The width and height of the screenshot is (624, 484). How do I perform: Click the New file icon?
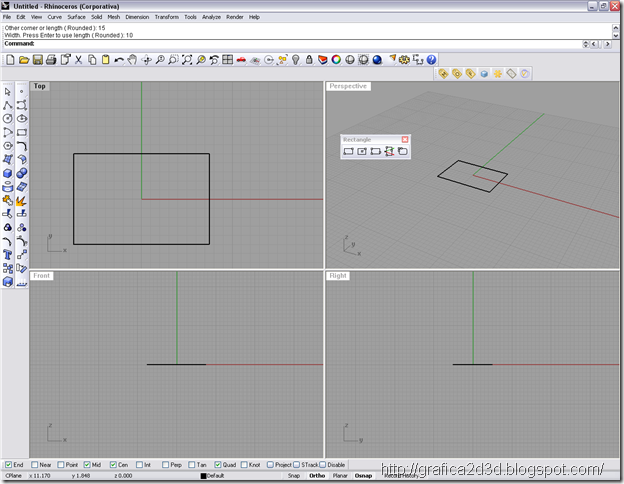10,60
